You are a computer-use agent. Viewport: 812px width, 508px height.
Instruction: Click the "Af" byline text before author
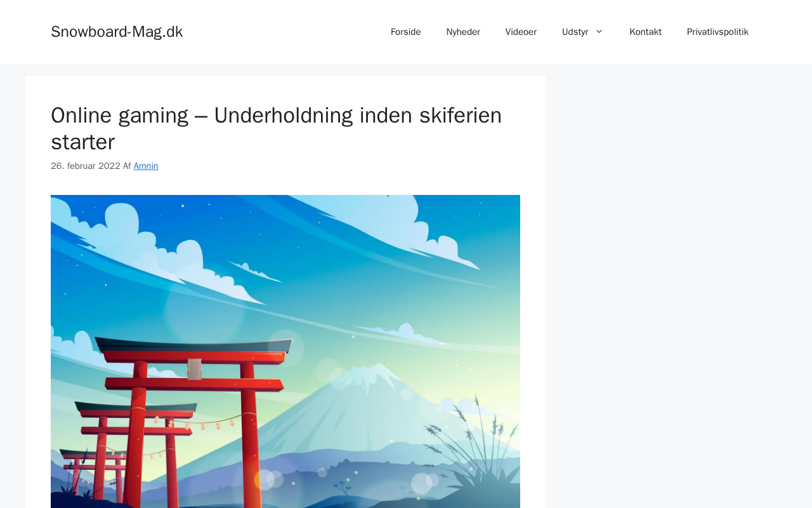[127, 166]
